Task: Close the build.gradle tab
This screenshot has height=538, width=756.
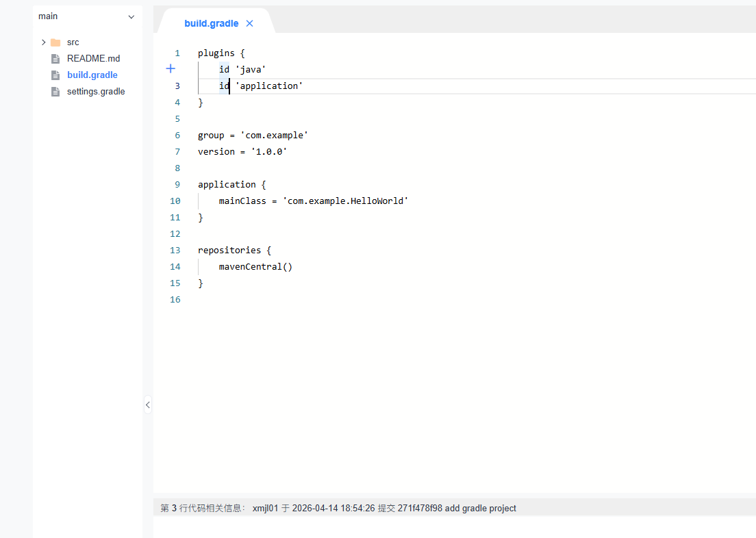Action: 249,23
